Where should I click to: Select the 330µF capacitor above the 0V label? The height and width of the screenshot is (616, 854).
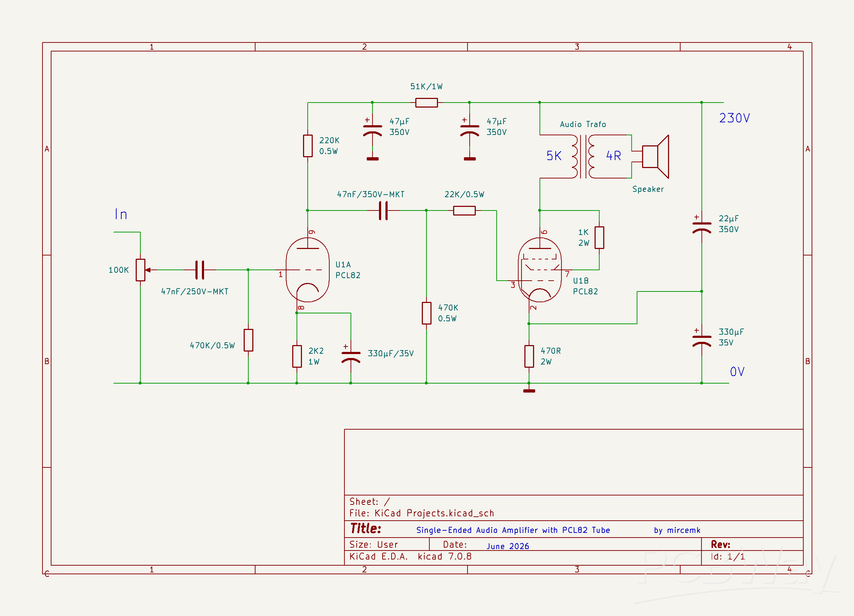[701, 341]
